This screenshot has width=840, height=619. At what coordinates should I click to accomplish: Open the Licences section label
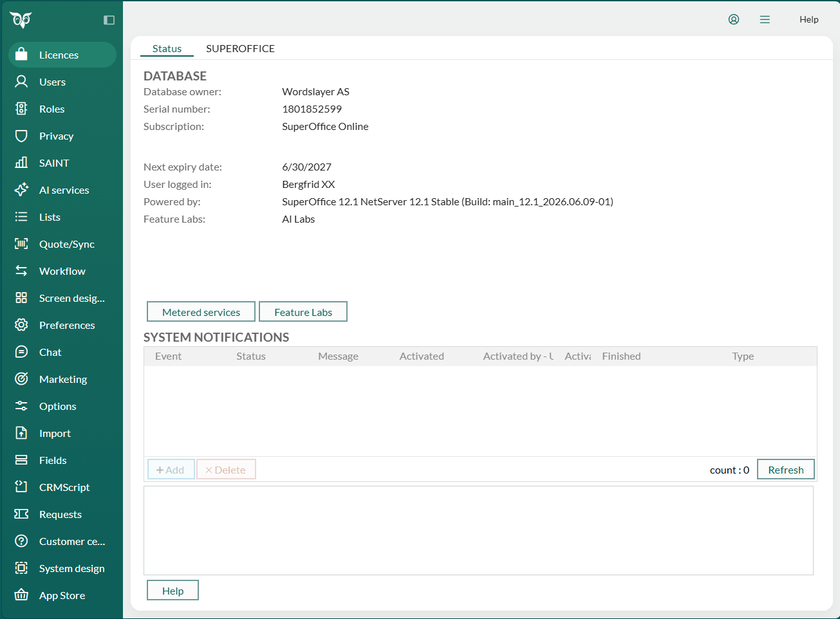59,55
